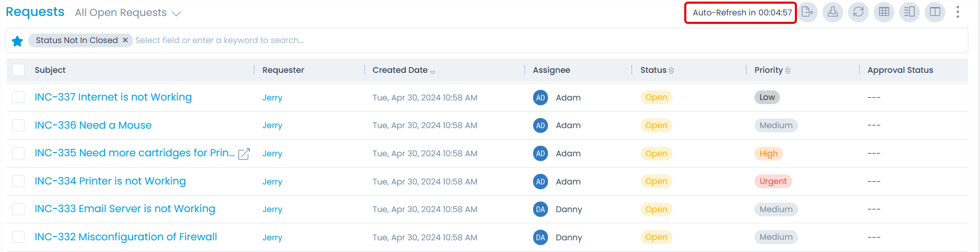
Task: Switch to grid table view icon
Action: (884, 12)
